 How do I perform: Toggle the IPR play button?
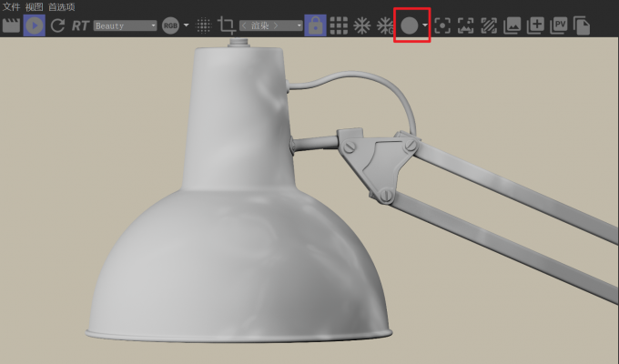35,25
